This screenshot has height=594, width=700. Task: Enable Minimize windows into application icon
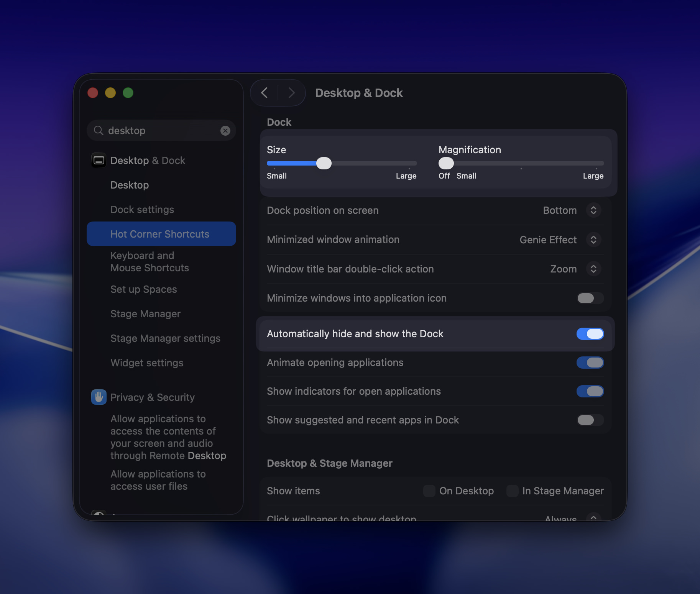(589, 298)
